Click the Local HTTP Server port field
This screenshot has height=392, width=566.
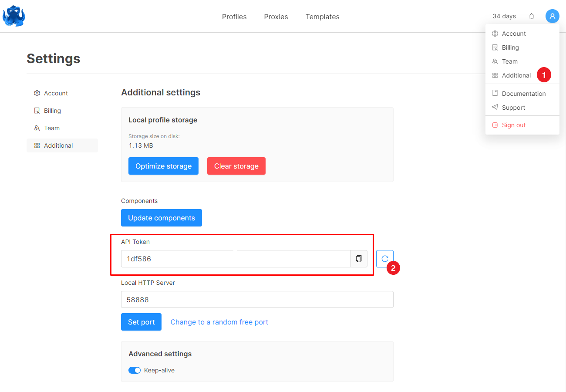(x=257, y=299)
